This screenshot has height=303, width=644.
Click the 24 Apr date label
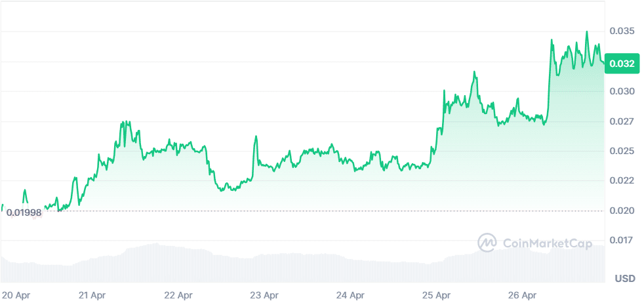click(x=350, y=295)
